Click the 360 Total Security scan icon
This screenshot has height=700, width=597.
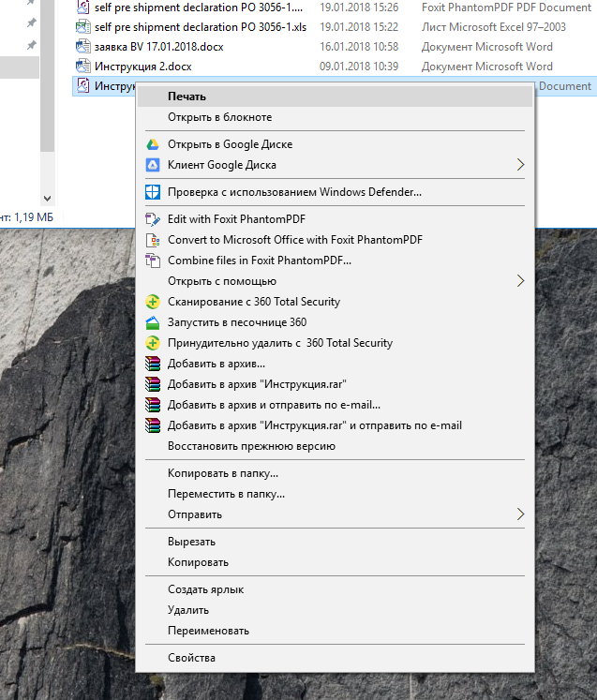[153, 302]
